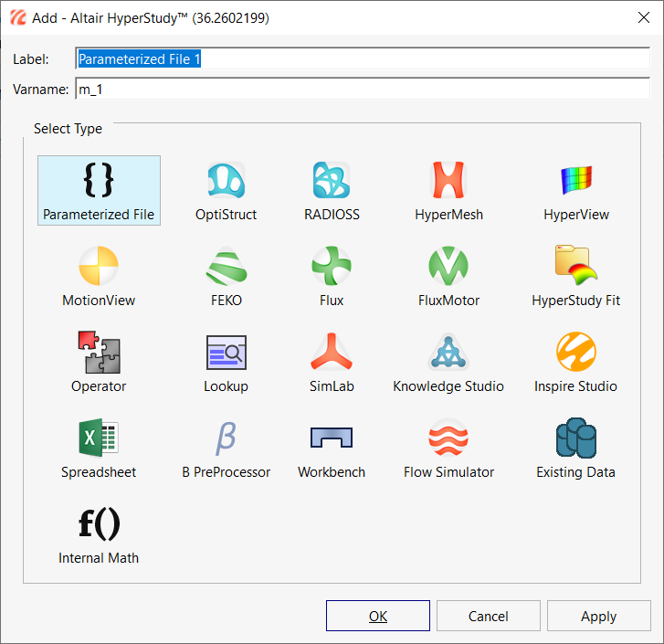
Task: Choose the RADIOSS solver icon
Action: (332, 182)
